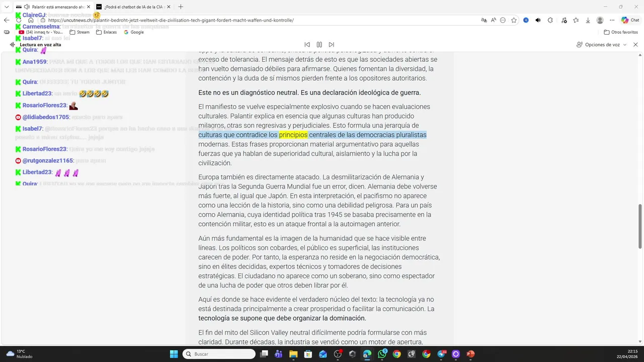Screen dimensions: 644x362
Task: Pause read aloud playback
Action: (319, 45)
